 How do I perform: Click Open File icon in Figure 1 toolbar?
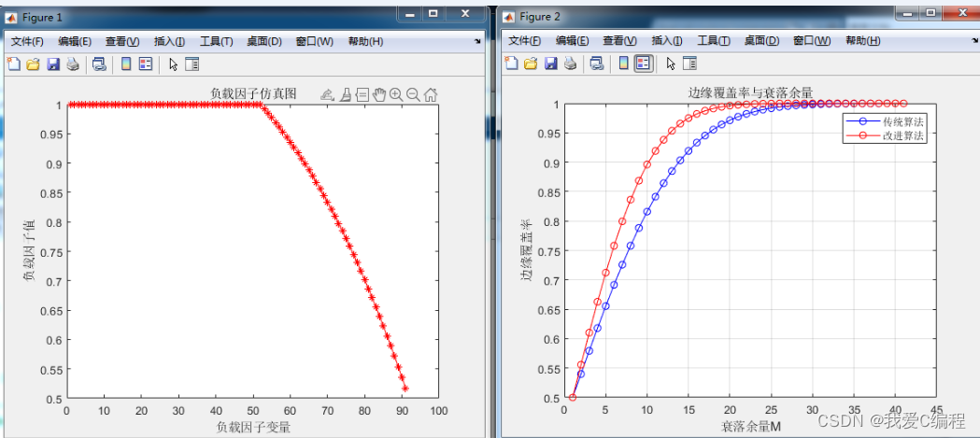(x=33, y=64)
